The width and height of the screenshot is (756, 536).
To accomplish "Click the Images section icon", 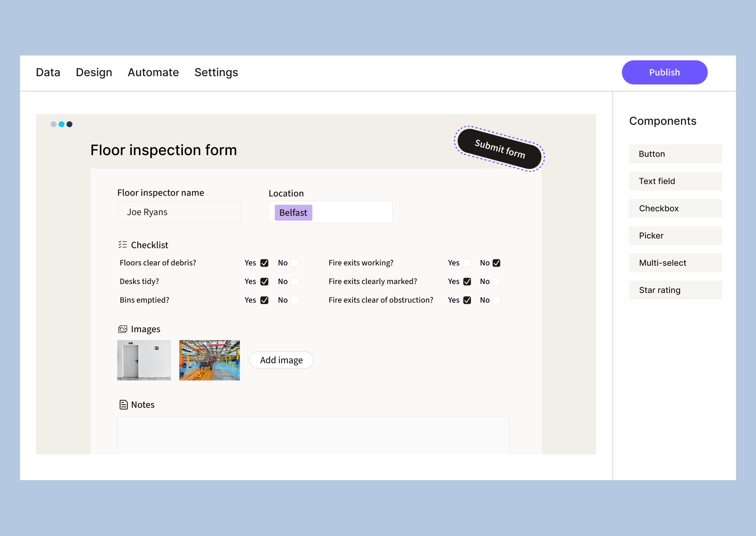I will click(122, 329).
